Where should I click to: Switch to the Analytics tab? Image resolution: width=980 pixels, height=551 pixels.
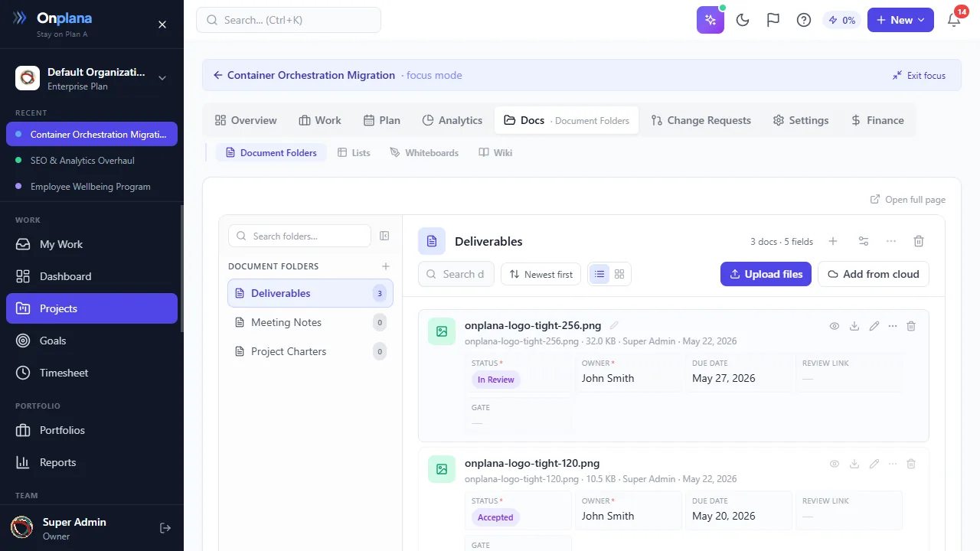click(x=452, y=120)
